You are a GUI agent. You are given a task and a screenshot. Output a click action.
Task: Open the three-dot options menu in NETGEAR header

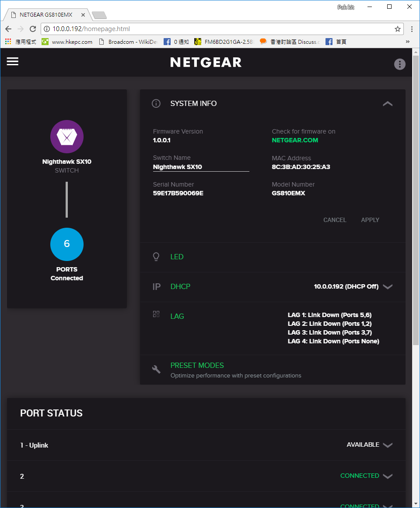tap(399, 64)
